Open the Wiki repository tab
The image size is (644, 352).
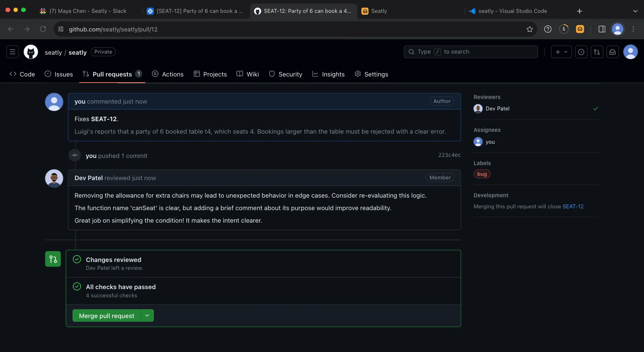click(x=248, y=74)
